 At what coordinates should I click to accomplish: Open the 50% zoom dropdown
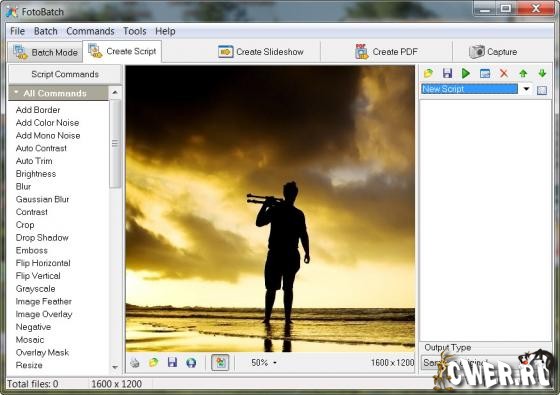(x=264, y=362)
